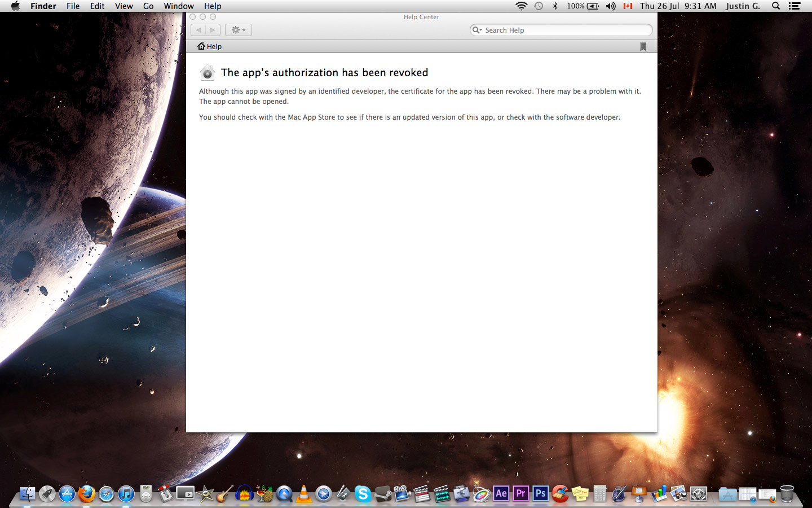812x508 pixels.
Task: Launch Adobe After Effects from the Dock
Action: 501,493
